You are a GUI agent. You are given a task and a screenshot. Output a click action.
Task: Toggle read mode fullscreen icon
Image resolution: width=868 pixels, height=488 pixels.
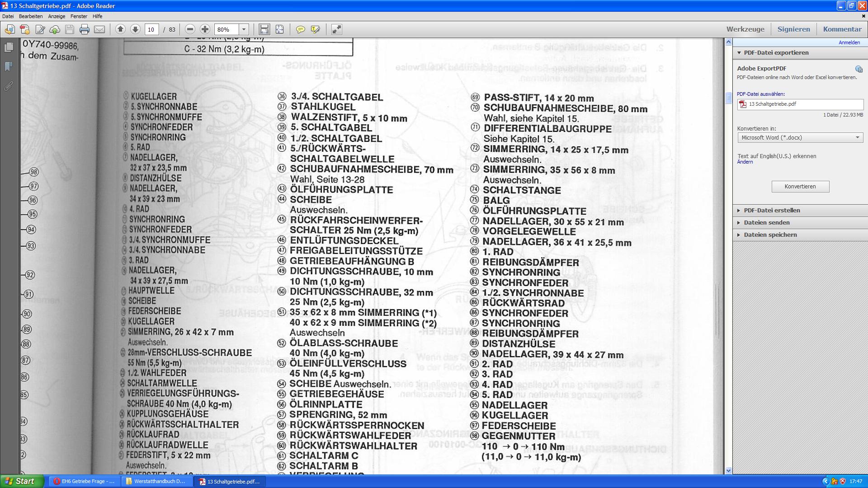tap(336, 29)
